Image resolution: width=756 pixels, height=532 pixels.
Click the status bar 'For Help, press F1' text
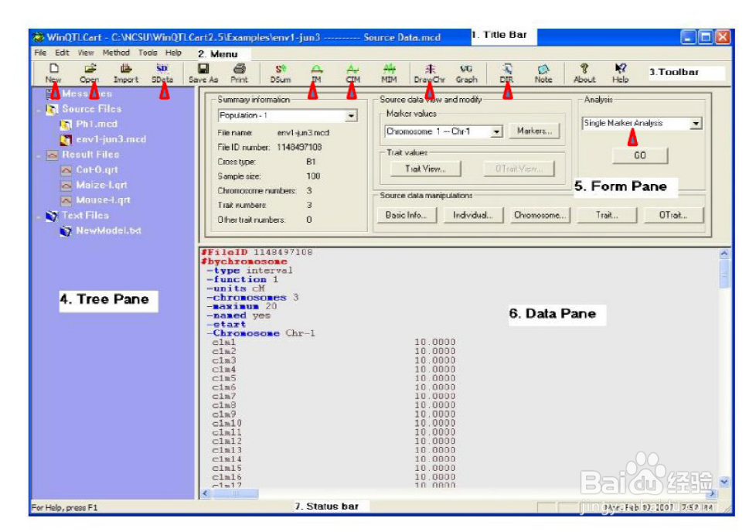click(65, 507)
